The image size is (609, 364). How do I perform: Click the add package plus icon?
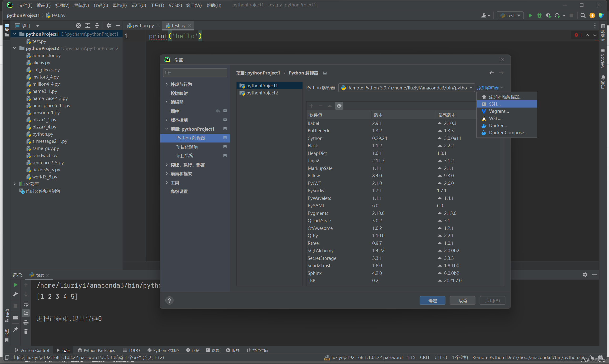311,106
